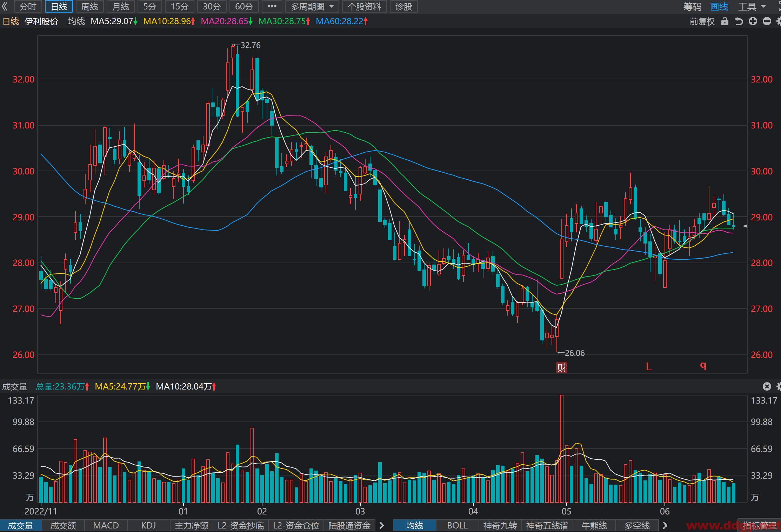This screenshot has height=532, width=781.
Task: Expand the 工具 tools dropdown
Action: (x=752, y=6)
